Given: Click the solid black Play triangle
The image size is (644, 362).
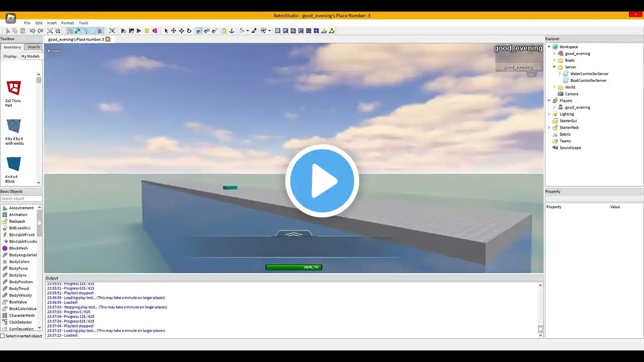Looking at the screenshot, I should click(139, 31).
